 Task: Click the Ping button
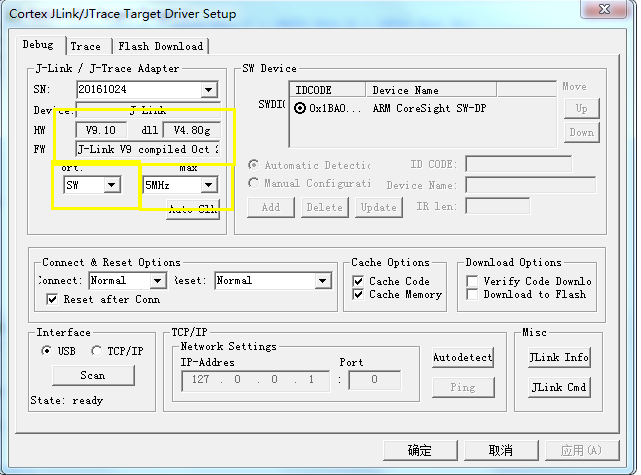(463, 387)
